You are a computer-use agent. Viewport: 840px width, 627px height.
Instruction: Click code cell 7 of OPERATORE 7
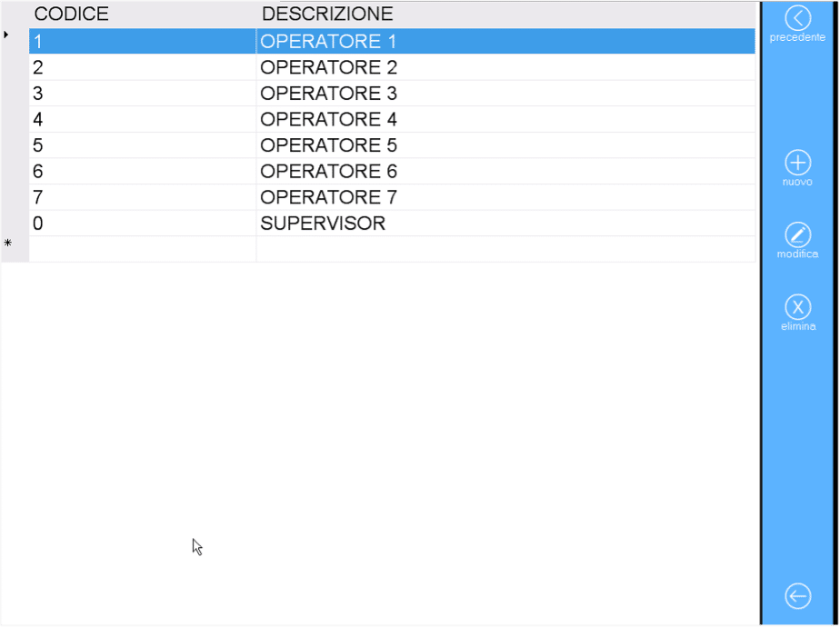tap(143, 197)
